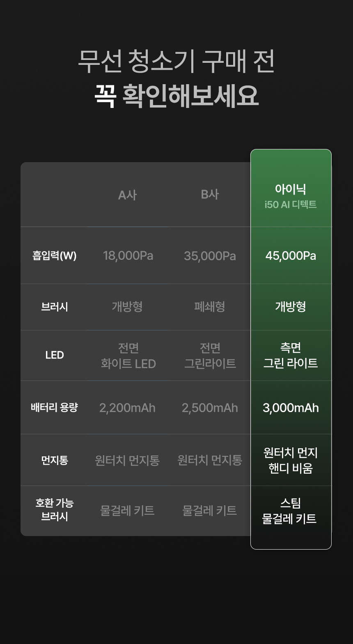This screenshot has width=353, height=644.
Task: Click the highlighted 45,000Pa value
Action: [x=291, y=256]
